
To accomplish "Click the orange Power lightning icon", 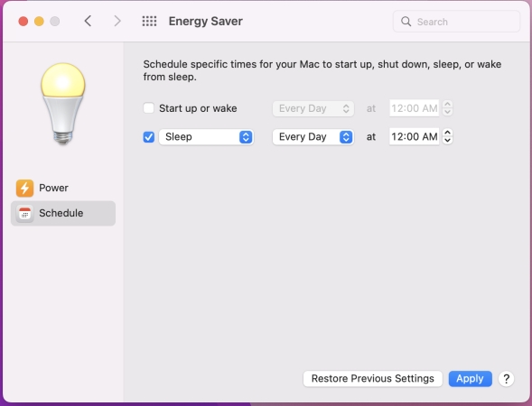I will tap(24, 188).
